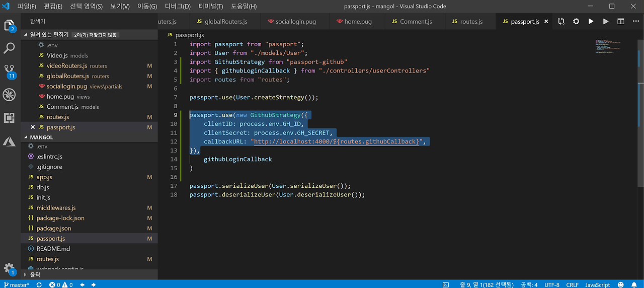Switch to the routes.js tab

(x=471, y=22)
